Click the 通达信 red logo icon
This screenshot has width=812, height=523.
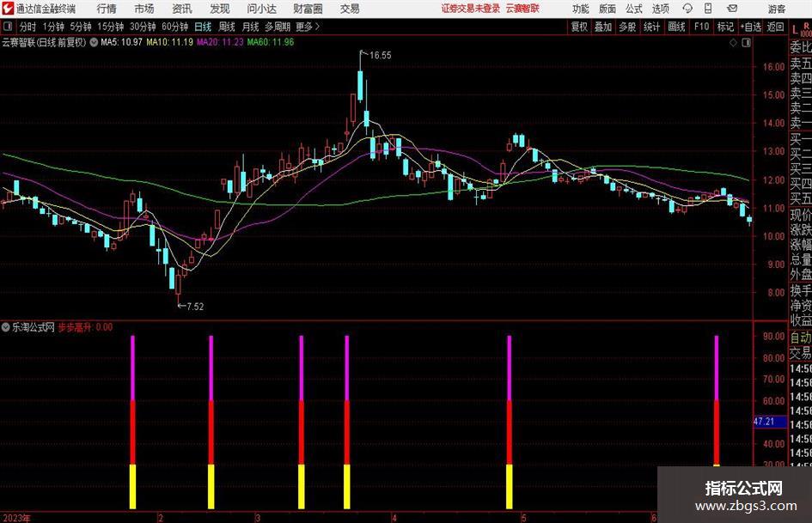(x=8, y=9)
